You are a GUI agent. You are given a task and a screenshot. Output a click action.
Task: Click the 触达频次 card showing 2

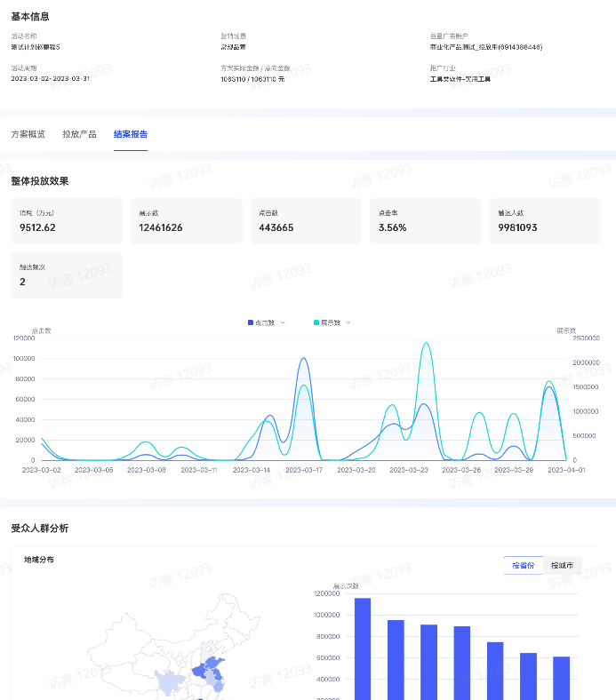(x=67, y=275)
